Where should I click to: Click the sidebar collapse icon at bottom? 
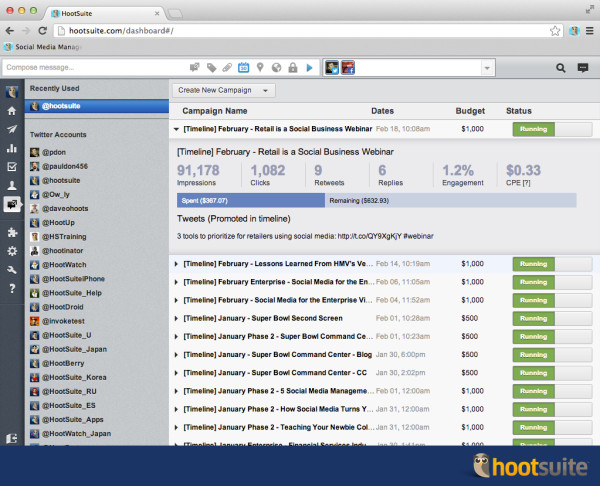[12, 438]
